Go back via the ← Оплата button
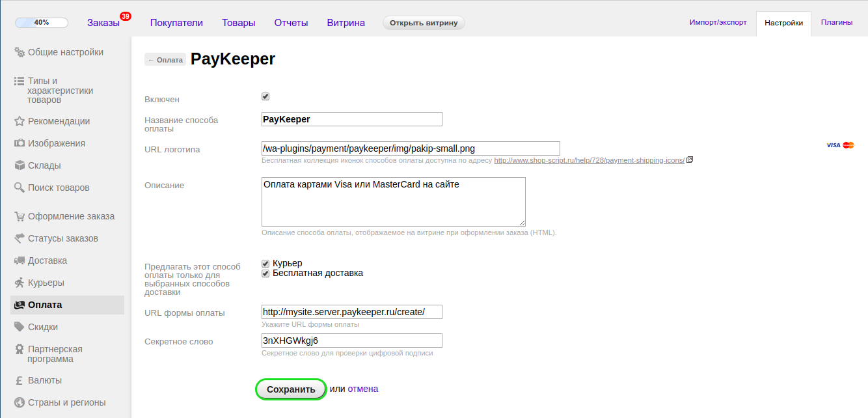The width and height of the screenshot is (868, 418). (x=165, y=60)
